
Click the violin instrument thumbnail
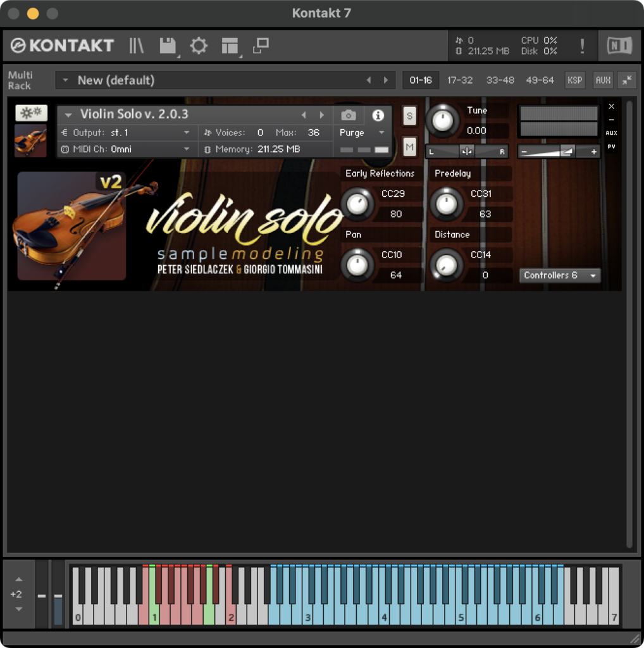click(x=30, y=140)
